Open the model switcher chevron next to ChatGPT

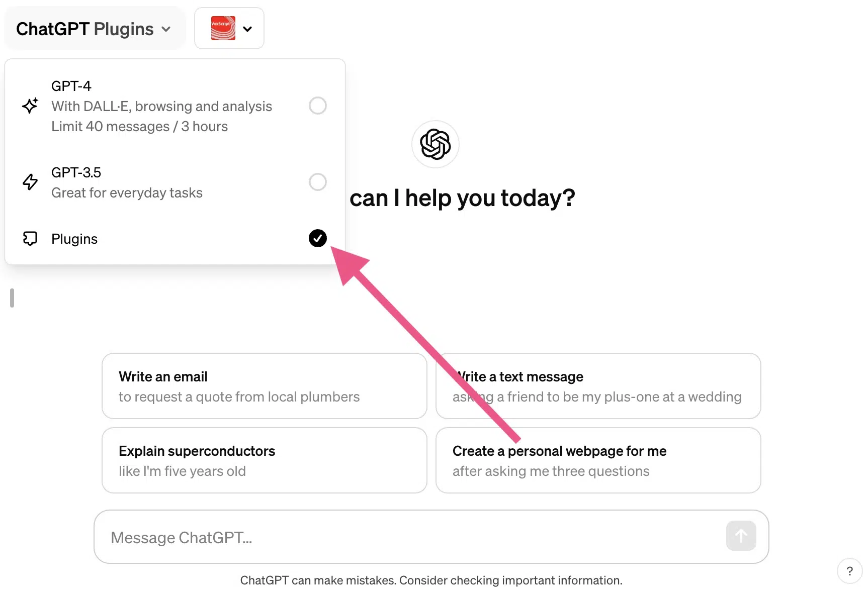[x=166, y=29]
